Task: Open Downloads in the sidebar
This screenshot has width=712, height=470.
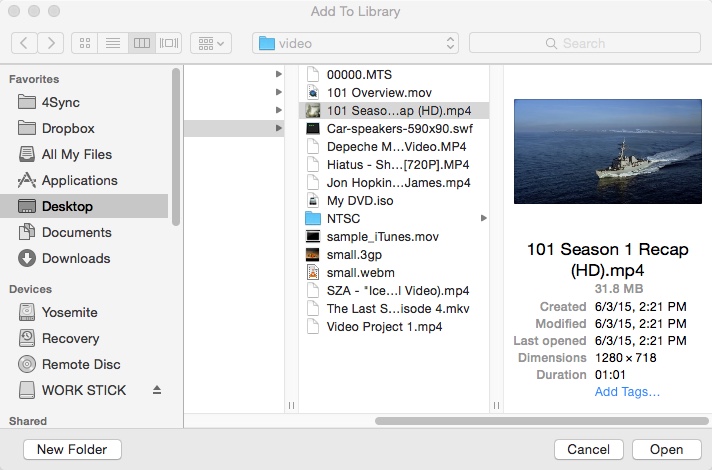Action: pyautogui.click(x=84, y=258)
